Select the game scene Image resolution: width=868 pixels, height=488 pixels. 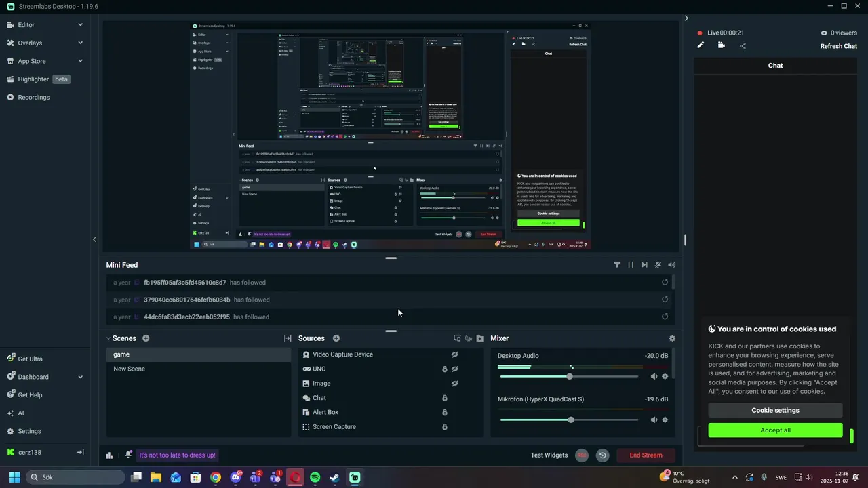point(199,354)
